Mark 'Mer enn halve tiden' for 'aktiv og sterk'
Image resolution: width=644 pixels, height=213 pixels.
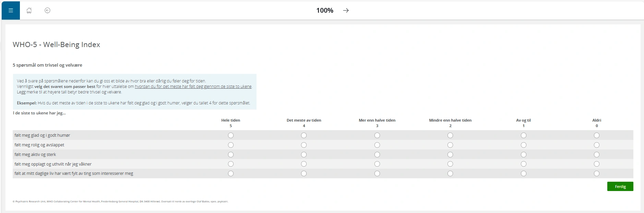(377, 155)
